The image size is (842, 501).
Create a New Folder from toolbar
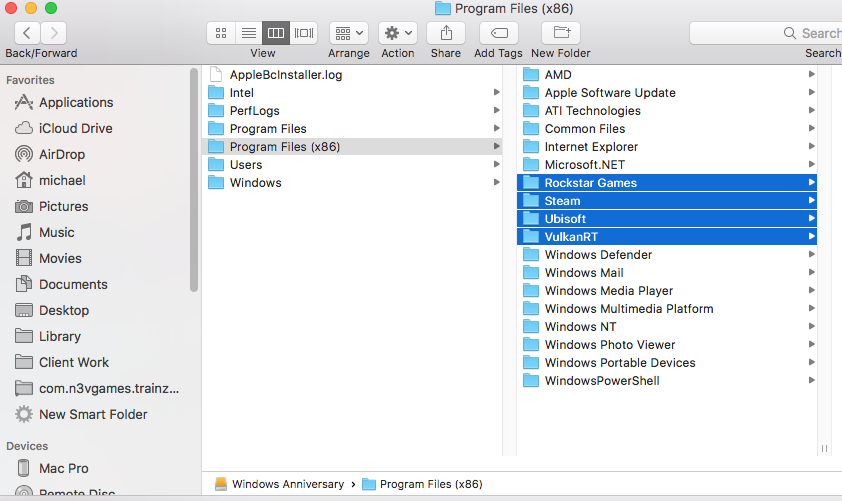click(561, 33)
